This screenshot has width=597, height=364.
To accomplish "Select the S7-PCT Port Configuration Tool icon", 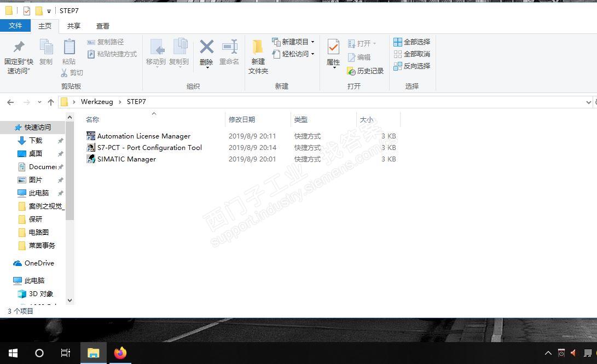I will (x=91, y=147).
